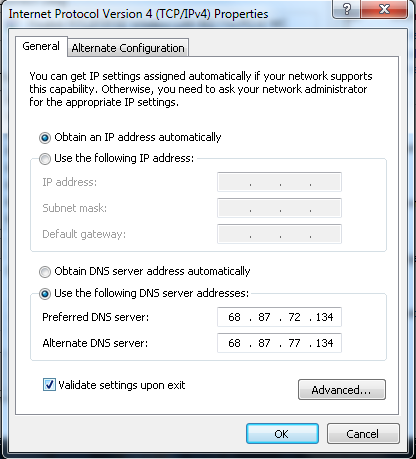The height and width of the screenshot is (459, 416).
Task: Click first octet 68 of Preferred DNS
Action: click(234, 317)
